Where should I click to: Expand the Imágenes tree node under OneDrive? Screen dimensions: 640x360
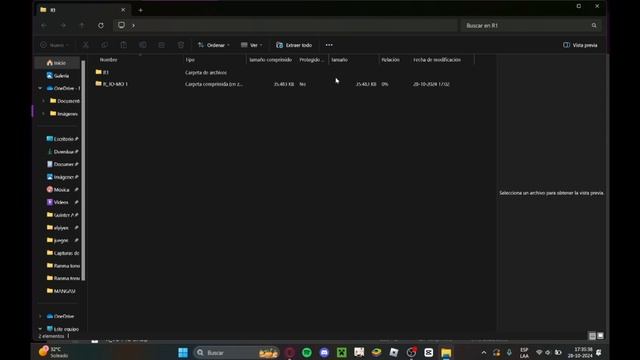click(44, 113)
